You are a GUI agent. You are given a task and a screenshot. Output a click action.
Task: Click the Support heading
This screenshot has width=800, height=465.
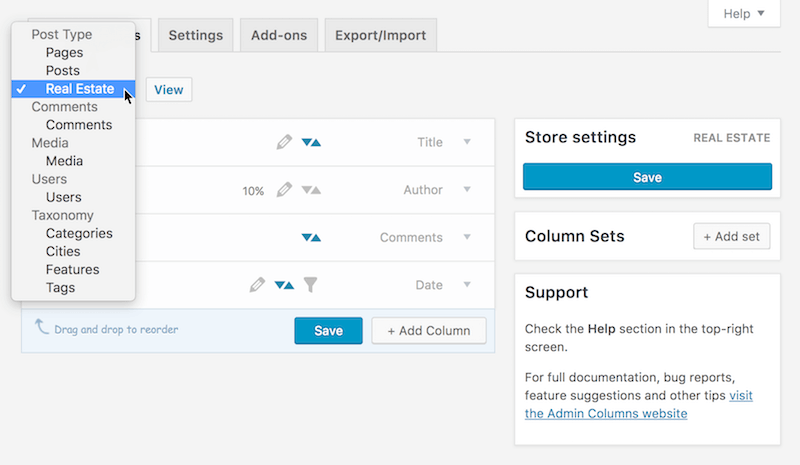pyautogui.click(x=557, y=292)
